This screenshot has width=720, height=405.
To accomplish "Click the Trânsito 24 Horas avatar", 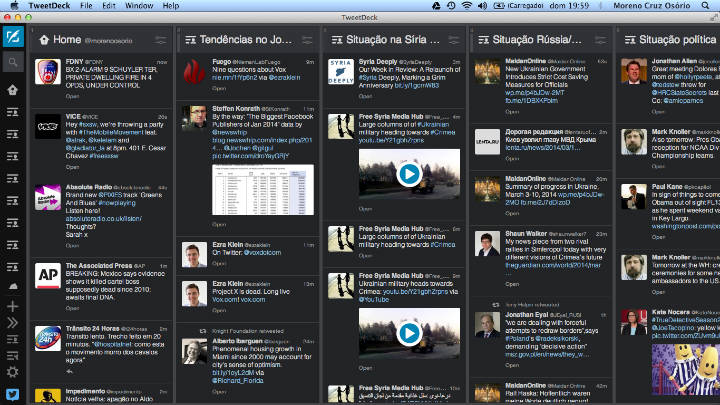I will point(48,338).
